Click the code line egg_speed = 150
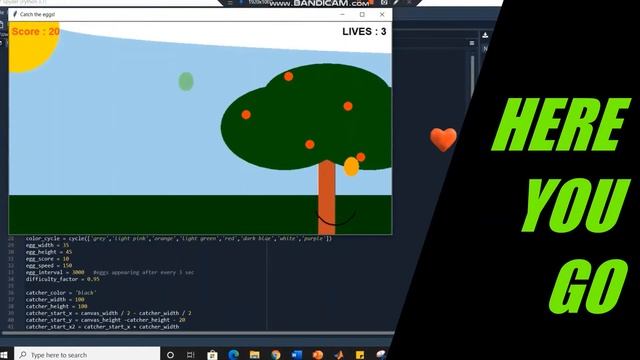640x360 pixels. pyautogui.click(x=49, y=266)
